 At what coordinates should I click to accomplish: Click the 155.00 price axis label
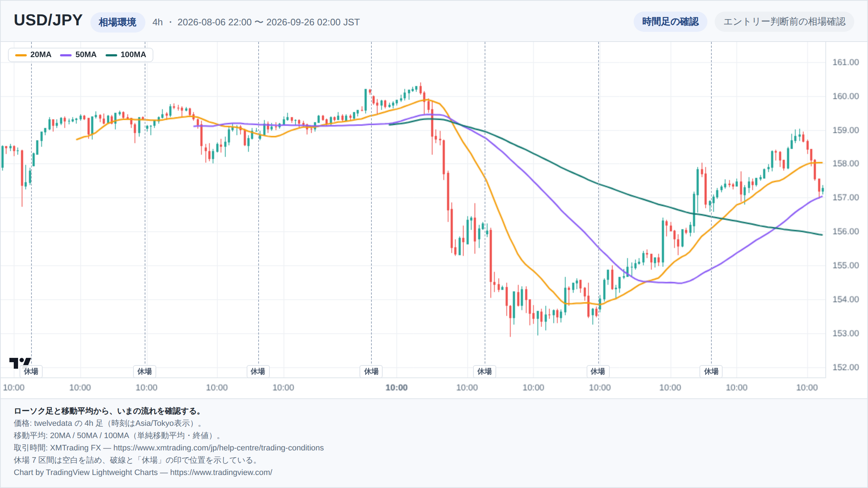tap(846, 265)
